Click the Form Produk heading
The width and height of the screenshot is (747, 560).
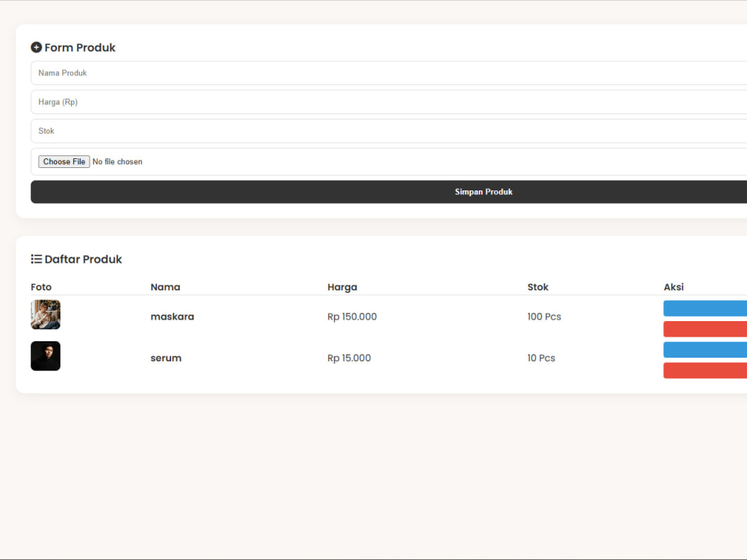point(80,48)
